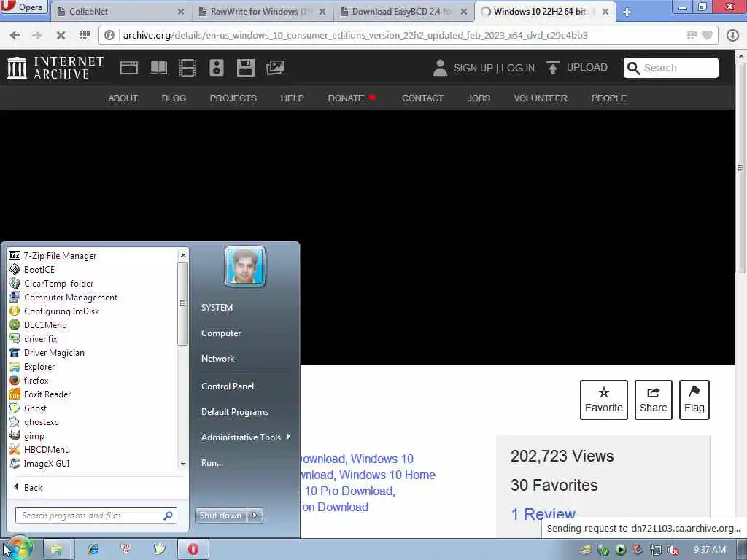Open the audio speaker icon
Image resolution: width=747 pixels, height=560 pixels.
pyautogui.click(x=216, y=68)
